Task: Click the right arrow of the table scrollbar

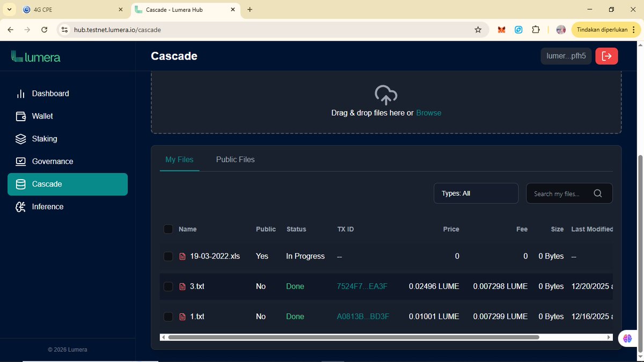Action: (x=609, y=337)
